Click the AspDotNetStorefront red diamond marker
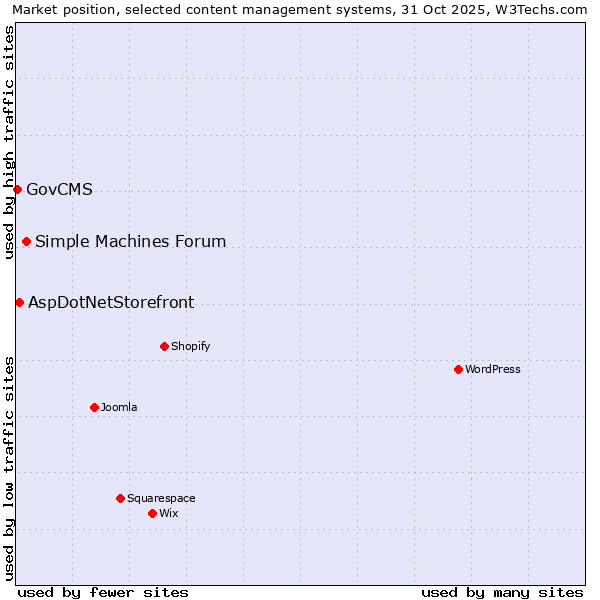 19,302
